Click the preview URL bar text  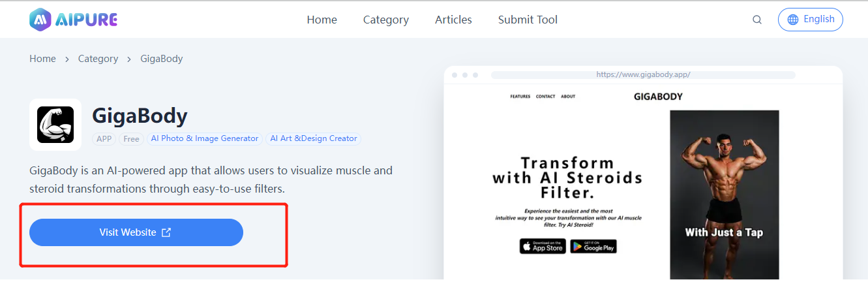(643, 74)
